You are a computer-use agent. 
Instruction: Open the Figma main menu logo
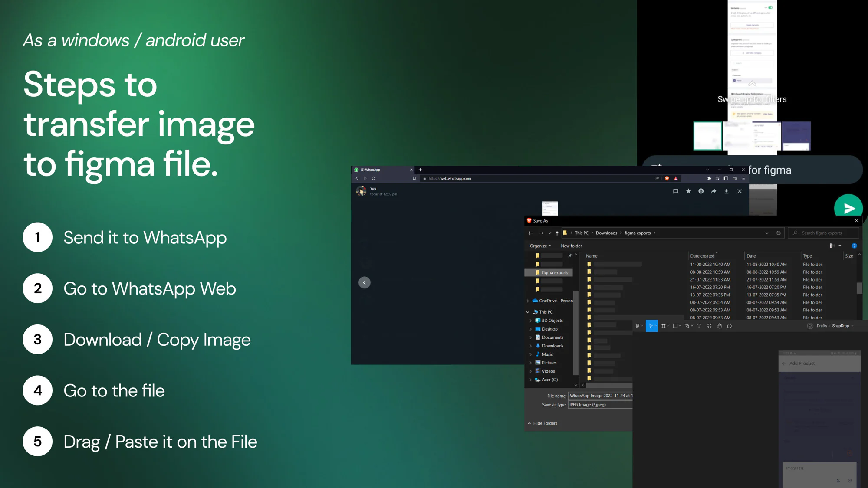point(638,326)
